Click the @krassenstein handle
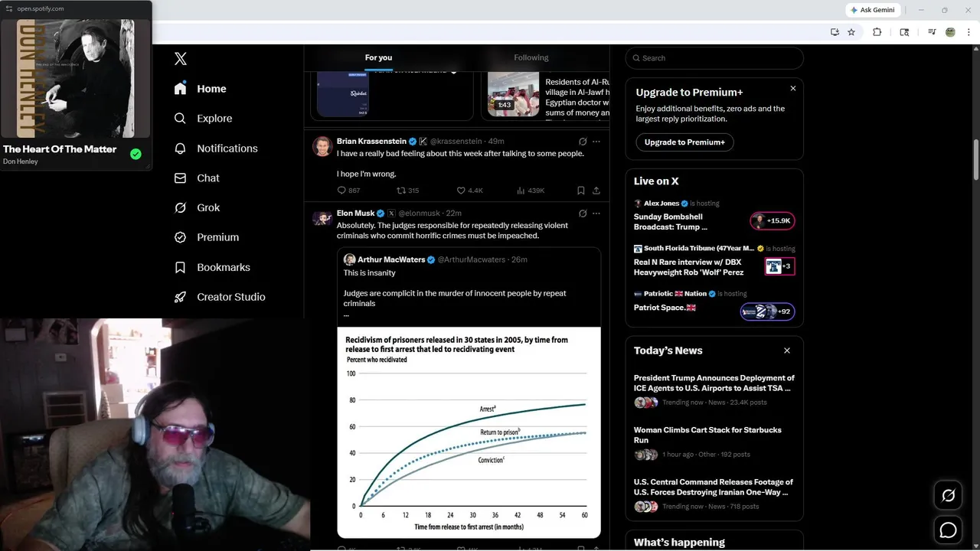 (x=456, y=142)
